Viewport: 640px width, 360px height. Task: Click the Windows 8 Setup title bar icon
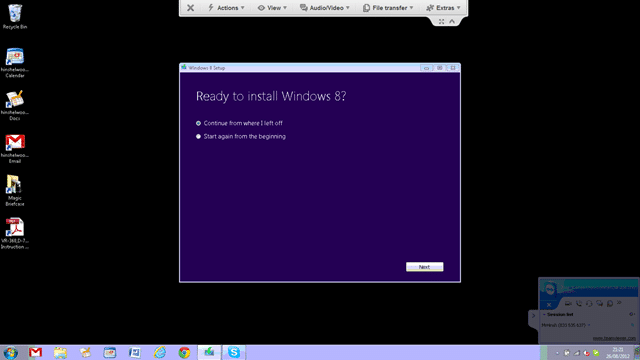[184, 68]
